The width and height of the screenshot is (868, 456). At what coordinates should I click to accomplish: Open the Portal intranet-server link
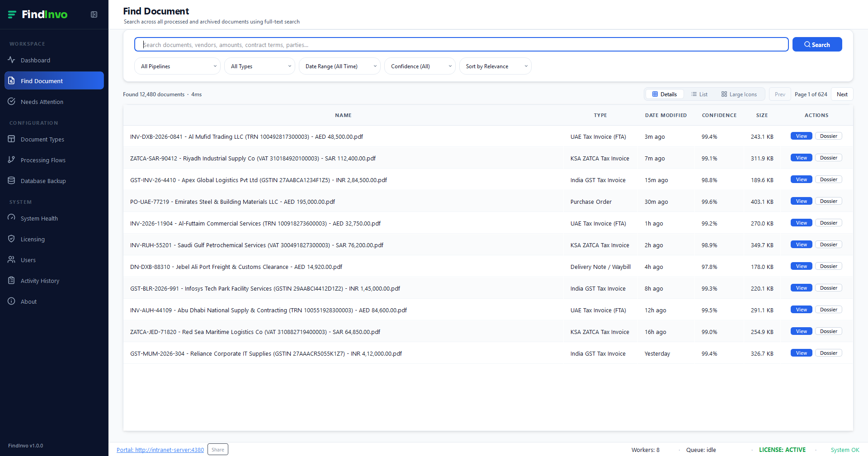[x=160, y=450]
